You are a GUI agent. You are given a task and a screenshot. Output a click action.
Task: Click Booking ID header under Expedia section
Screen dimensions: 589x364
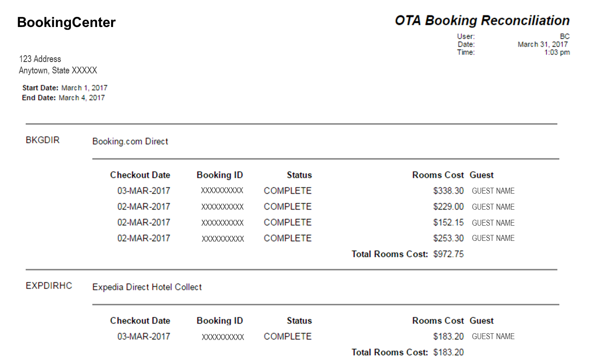click(220, 321)
